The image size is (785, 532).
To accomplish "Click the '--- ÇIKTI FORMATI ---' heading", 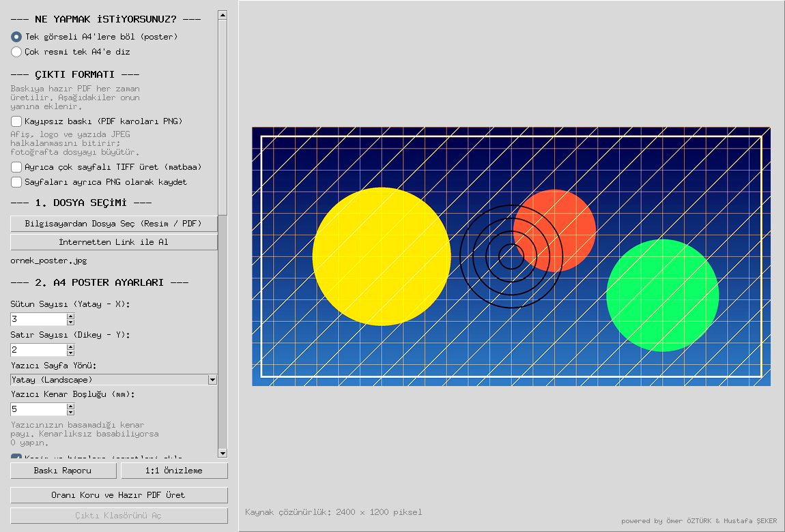I will [x=75, y=74].
